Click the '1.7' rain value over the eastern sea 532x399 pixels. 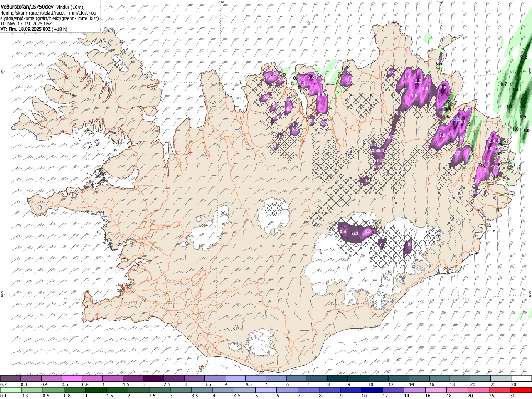(x=523, y=100)
